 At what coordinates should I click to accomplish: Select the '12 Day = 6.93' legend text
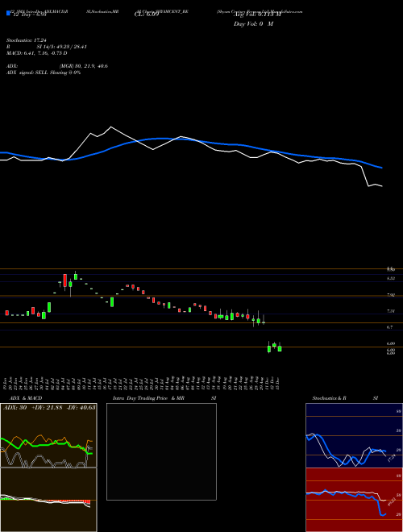point(29,15)
